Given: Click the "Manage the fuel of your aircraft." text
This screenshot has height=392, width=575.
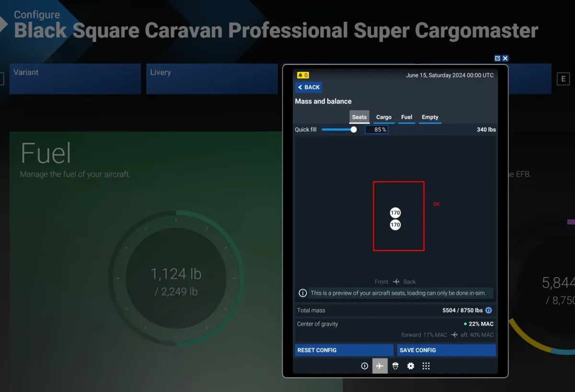Looking at the screenshot, I should pyautogui.click(x=75, y=174).
